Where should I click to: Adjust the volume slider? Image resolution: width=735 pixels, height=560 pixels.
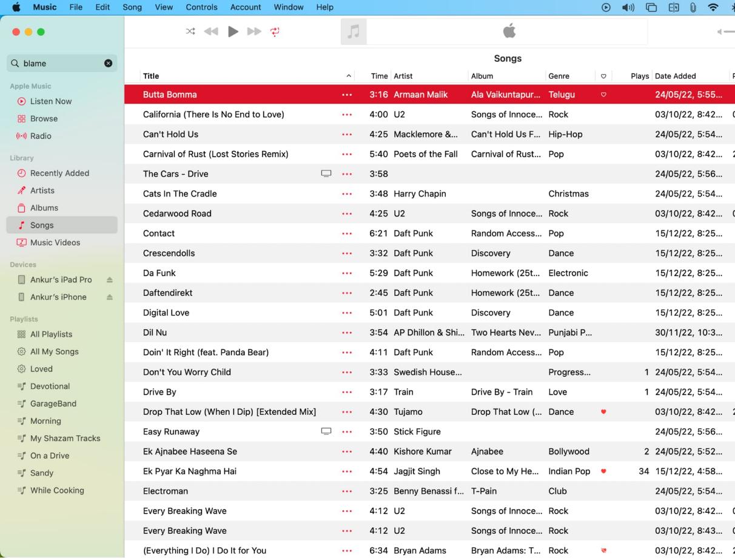pos(727,32)
